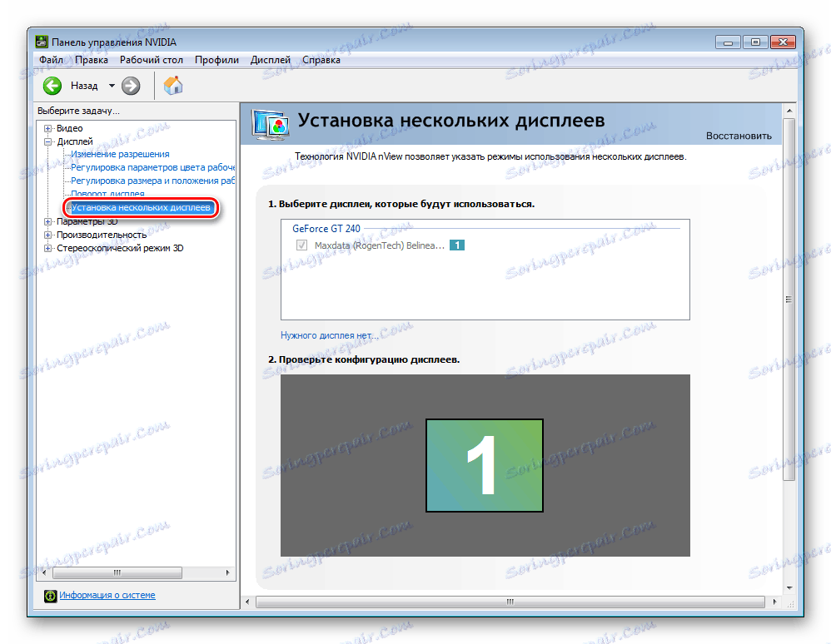Click main panel scroll up arrow
The image size is (831, 644).
789,111
